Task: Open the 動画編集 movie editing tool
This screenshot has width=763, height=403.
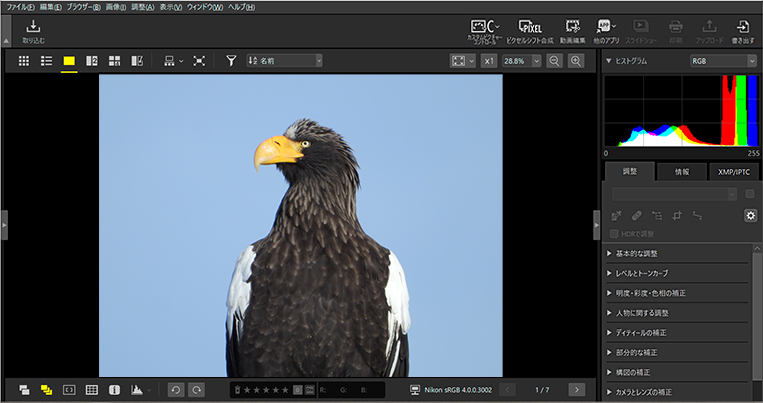Action: 573,30
